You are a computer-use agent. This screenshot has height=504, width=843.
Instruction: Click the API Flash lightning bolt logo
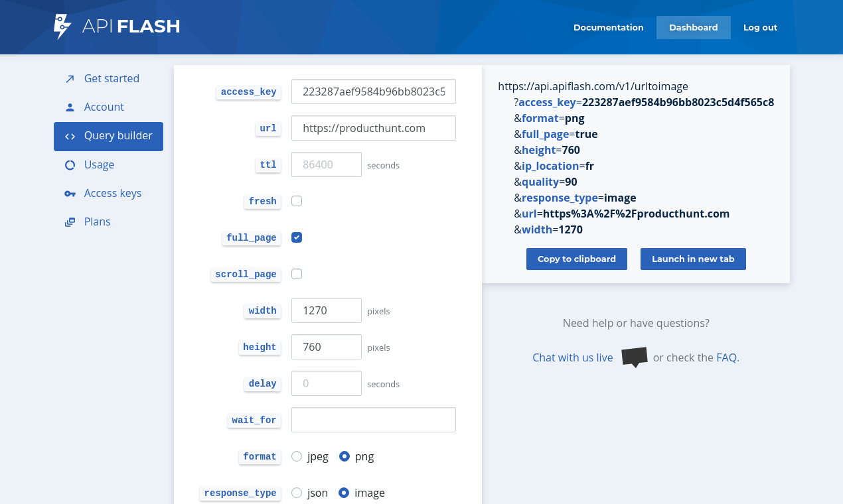pyautogui.click(x=60, y=26)
